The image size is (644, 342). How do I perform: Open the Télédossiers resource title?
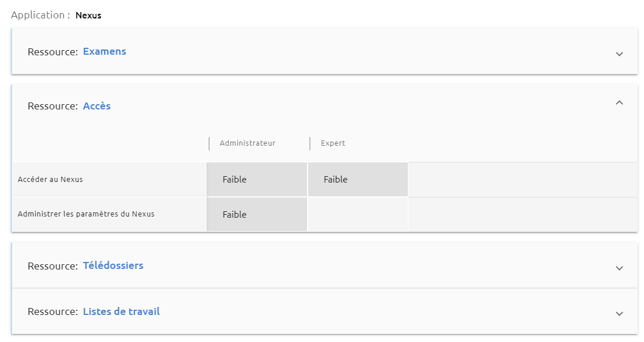pyautogui.click(x=113, y=265)
